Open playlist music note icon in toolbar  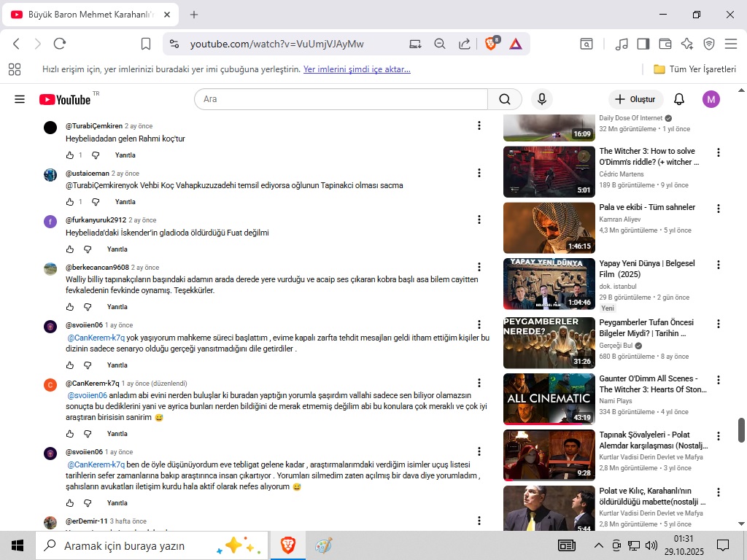point(622,44)
